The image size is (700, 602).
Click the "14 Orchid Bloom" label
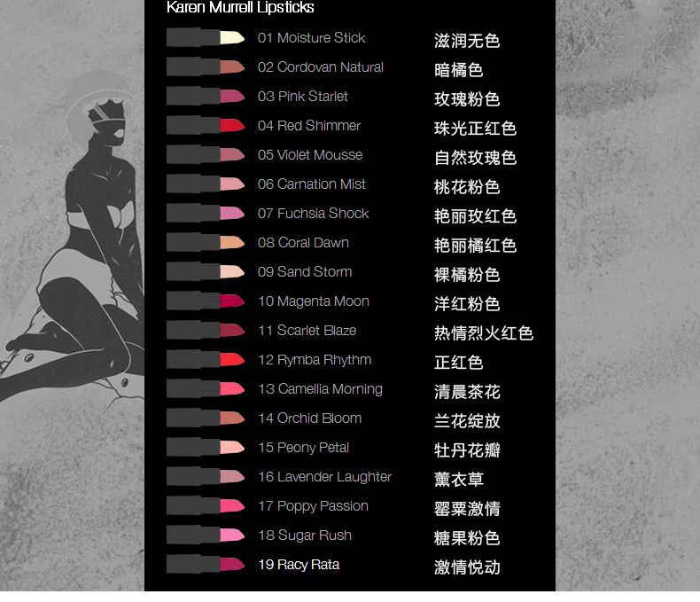pos(310,418)
